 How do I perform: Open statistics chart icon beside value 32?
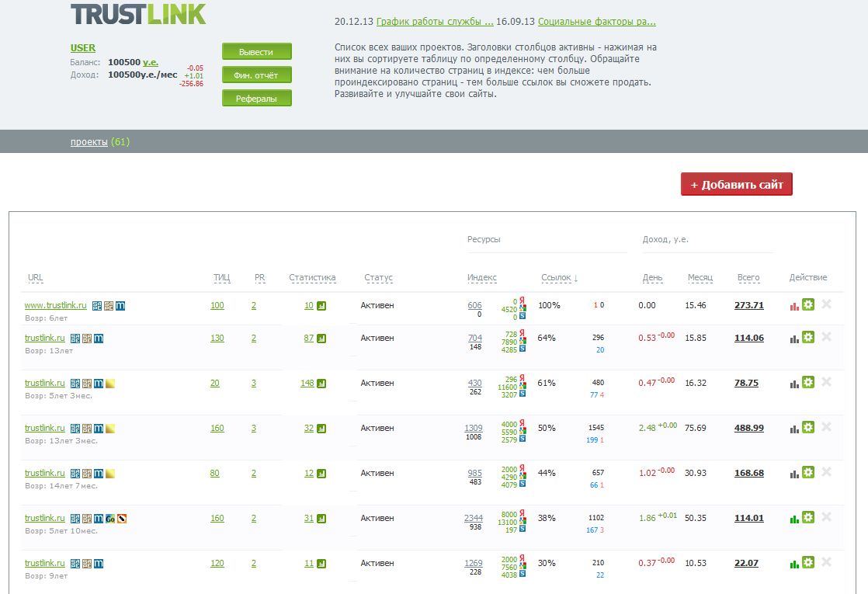(321, 429)
